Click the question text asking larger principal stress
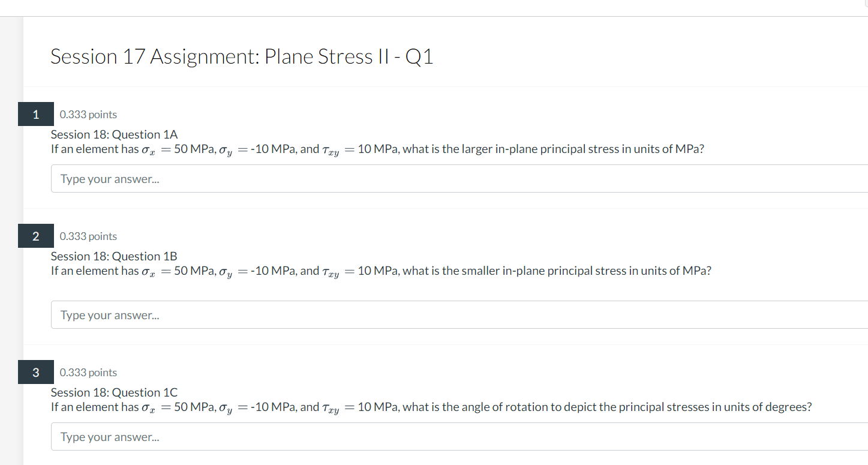 click(x=377, y=149)
